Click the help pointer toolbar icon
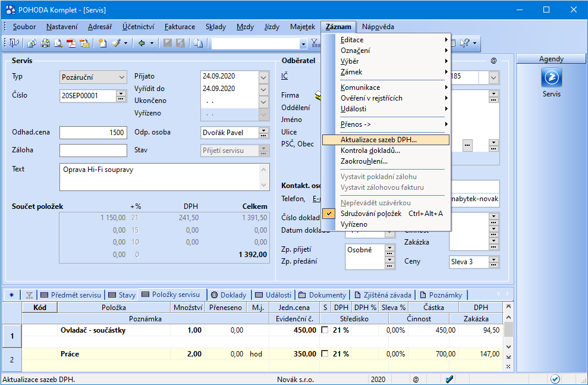588x385 pixels. tap(464, 43)
